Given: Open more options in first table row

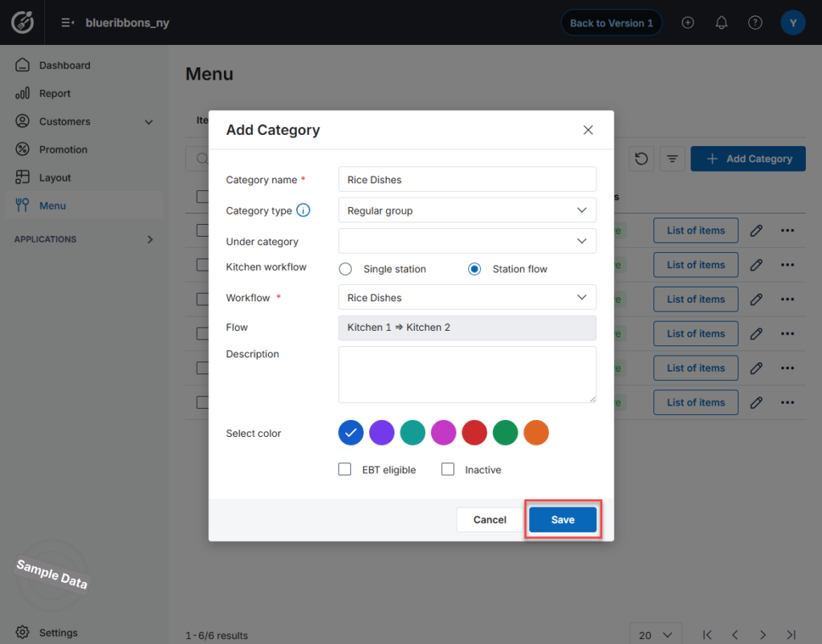Looking at the screenshot, I should pos(787,230).
